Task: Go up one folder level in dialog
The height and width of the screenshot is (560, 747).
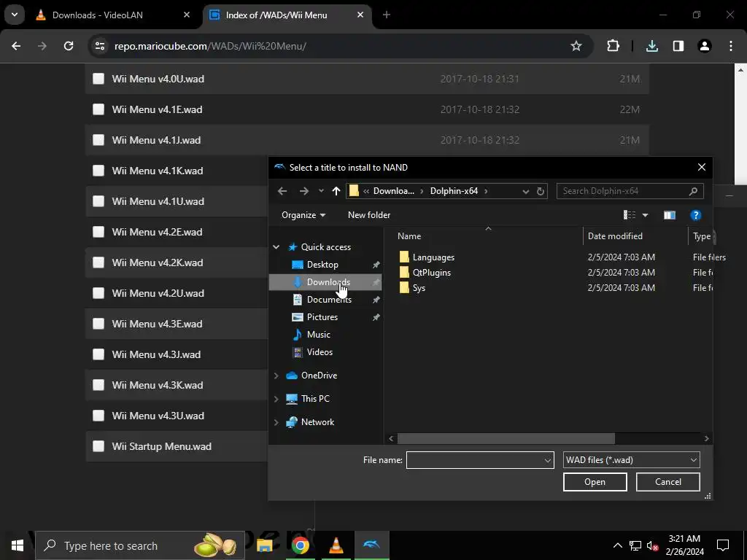Action: pos(336,191)
